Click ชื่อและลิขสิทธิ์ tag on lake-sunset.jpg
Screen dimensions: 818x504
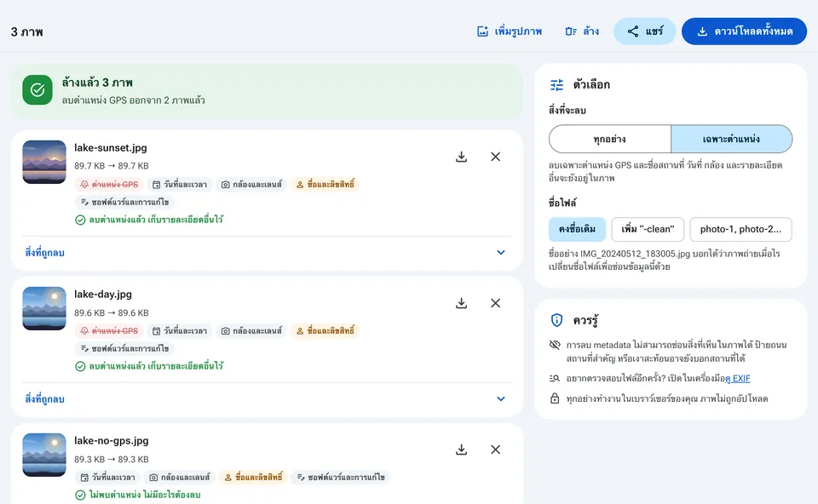[x=325, y=185]
